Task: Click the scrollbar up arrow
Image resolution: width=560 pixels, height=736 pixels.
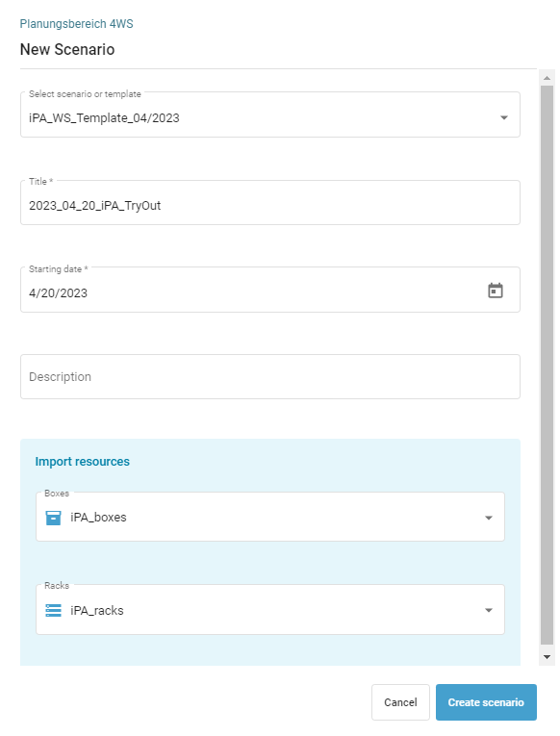Action: (547, 78)
